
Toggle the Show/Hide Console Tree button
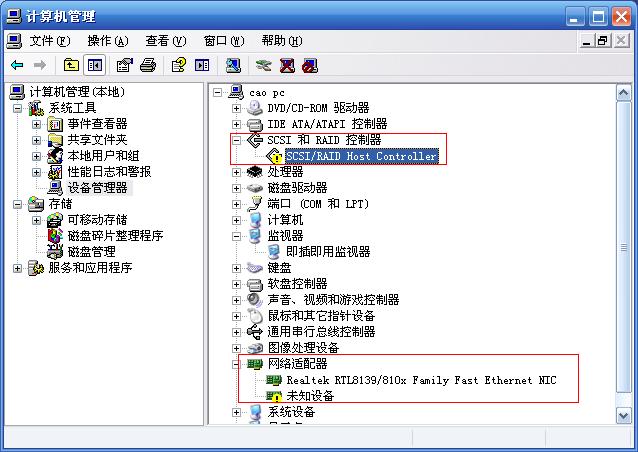95,65
